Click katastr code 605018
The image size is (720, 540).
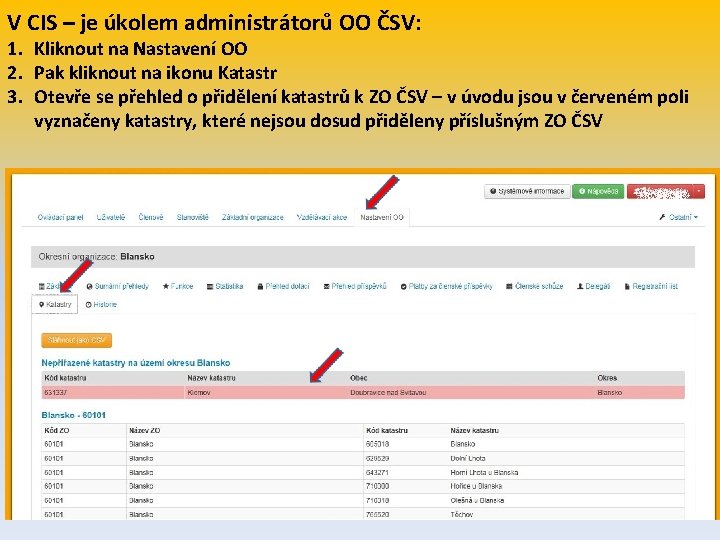point(377,444)
